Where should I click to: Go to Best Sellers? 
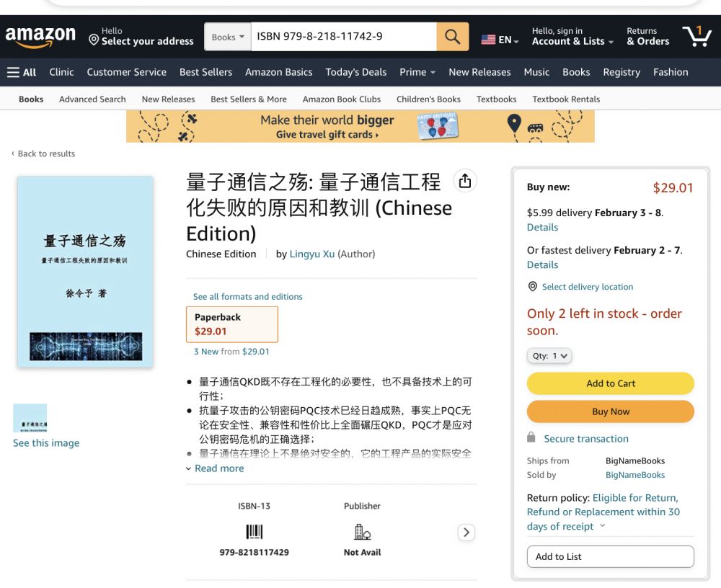205,72
